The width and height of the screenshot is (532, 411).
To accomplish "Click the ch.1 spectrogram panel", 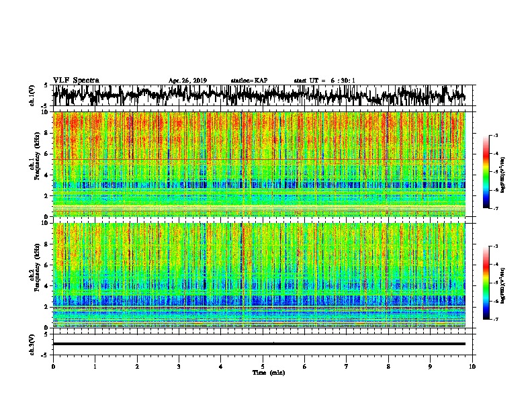I will tap(259, 164).
